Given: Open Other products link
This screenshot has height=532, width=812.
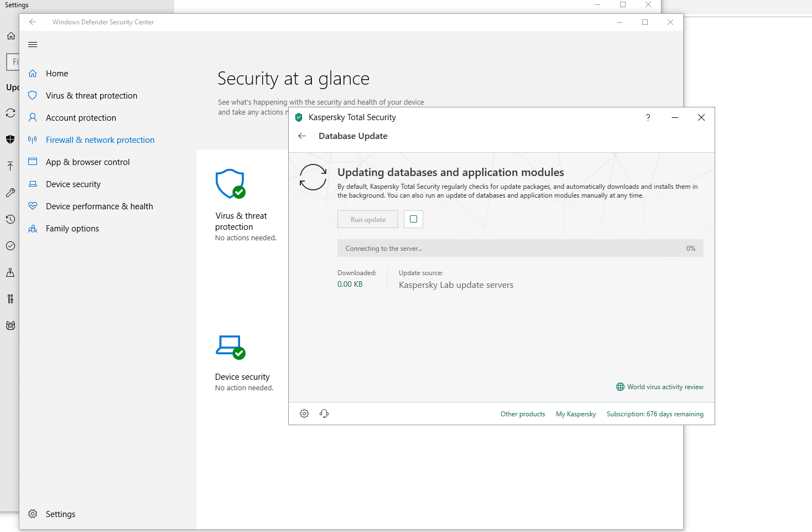Looking at the screenshot, I should pyautogui.click(x=523, y=414).
